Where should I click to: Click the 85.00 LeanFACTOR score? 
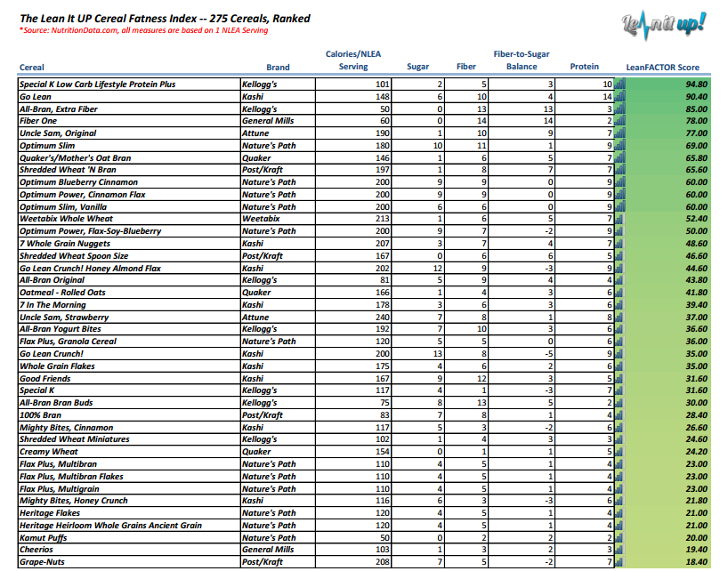click(697, 109)
